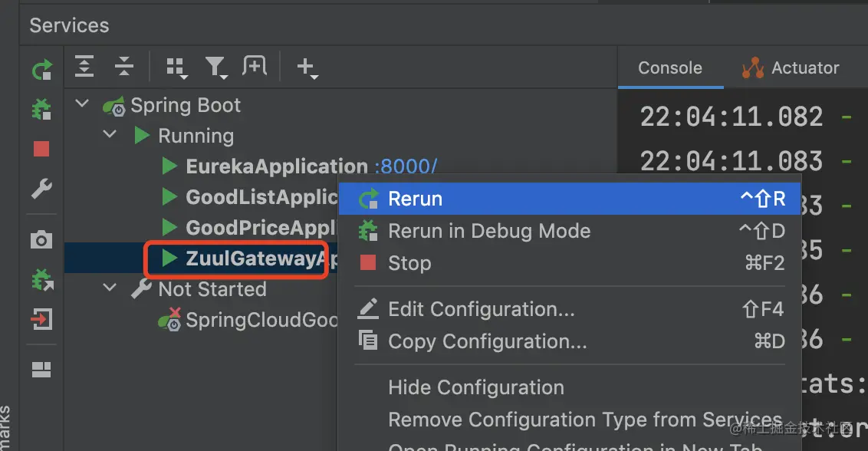Select Rerun from the context menu
Viewport: 868px width, 451px height.
click(x=415, y=199)
